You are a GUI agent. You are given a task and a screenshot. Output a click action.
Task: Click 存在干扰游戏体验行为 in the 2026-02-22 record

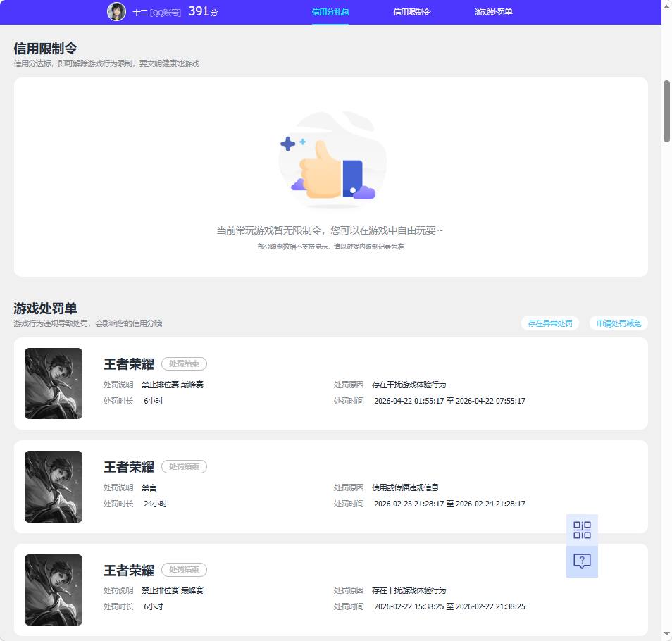409,590
